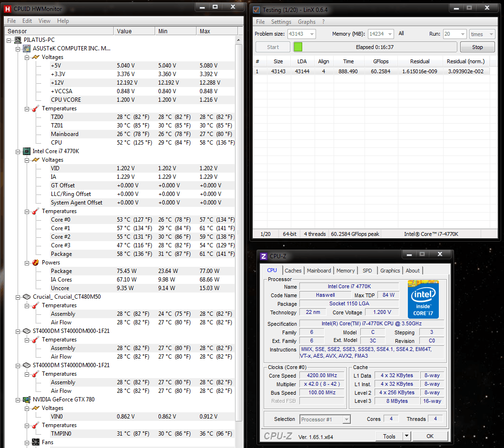Open LinX Settings menu
The height and width of the screenshot is (448, 504).
pos(281,22)
